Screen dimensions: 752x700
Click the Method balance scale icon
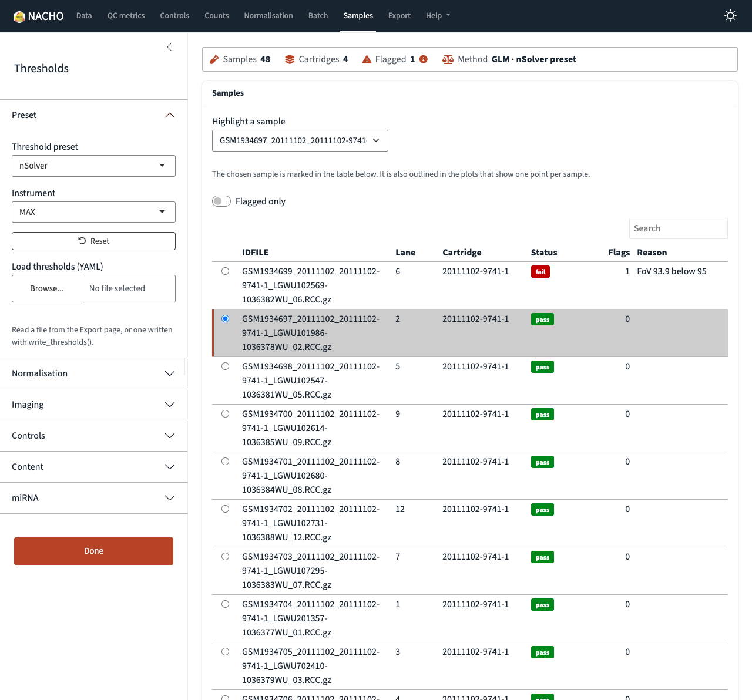(448, 59)
